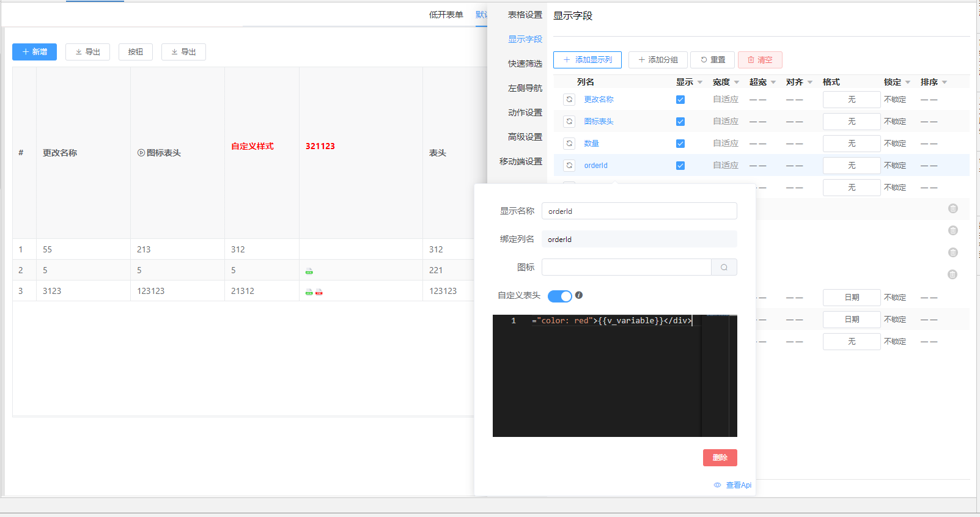Image resolution: width=980 pixels, height=517 pixels.
Task: Switch to 快速筛选 settings tab
Action: tap(525, 64)
